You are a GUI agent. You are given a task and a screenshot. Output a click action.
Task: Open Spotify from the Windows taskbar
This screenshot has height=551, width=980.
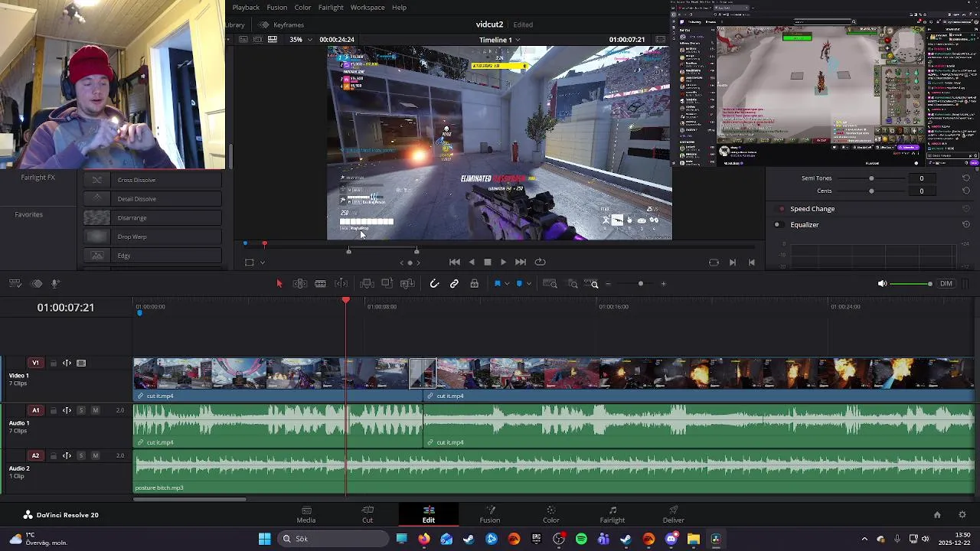(x=581, y=539)
